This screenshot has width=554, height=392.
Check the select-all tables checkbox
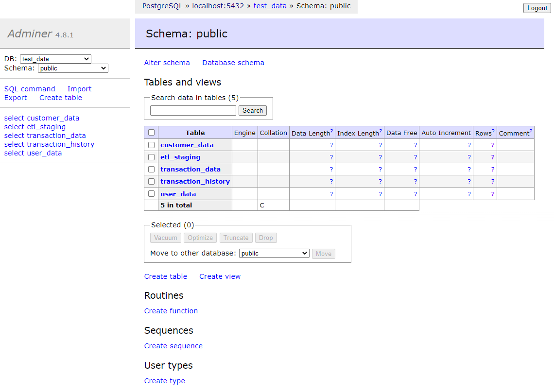(x=151, y=132)
